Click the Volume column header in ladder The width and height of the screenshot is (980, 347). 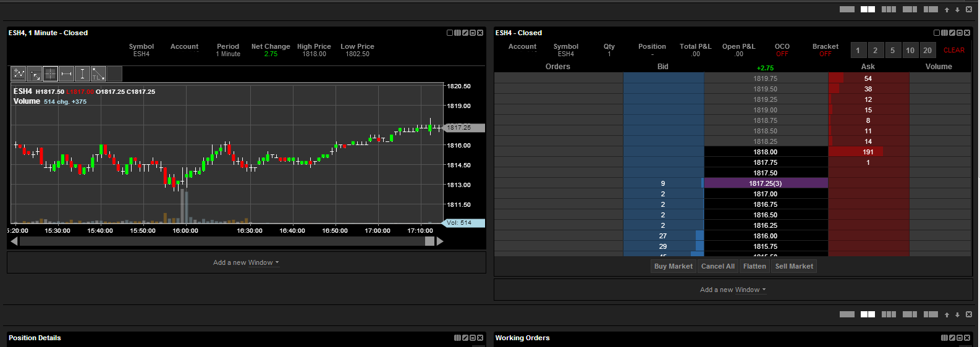pos(939,67)
